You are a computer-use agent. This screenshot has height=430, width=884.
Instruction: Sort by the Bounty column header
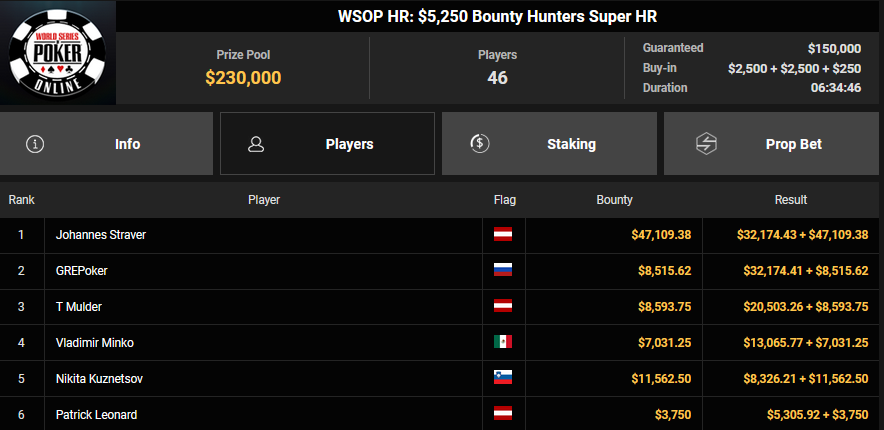tap(614, 200)
